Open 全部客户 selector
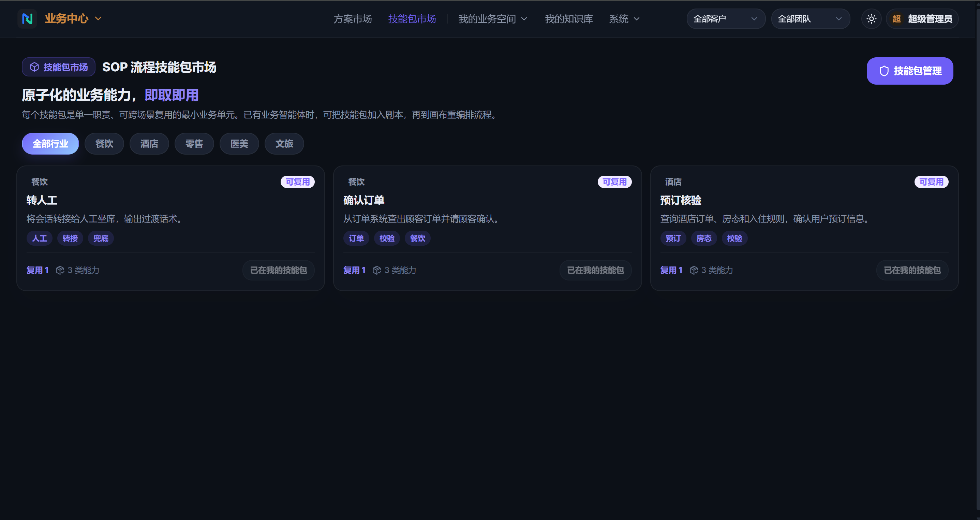 click(x=726, y=19)
